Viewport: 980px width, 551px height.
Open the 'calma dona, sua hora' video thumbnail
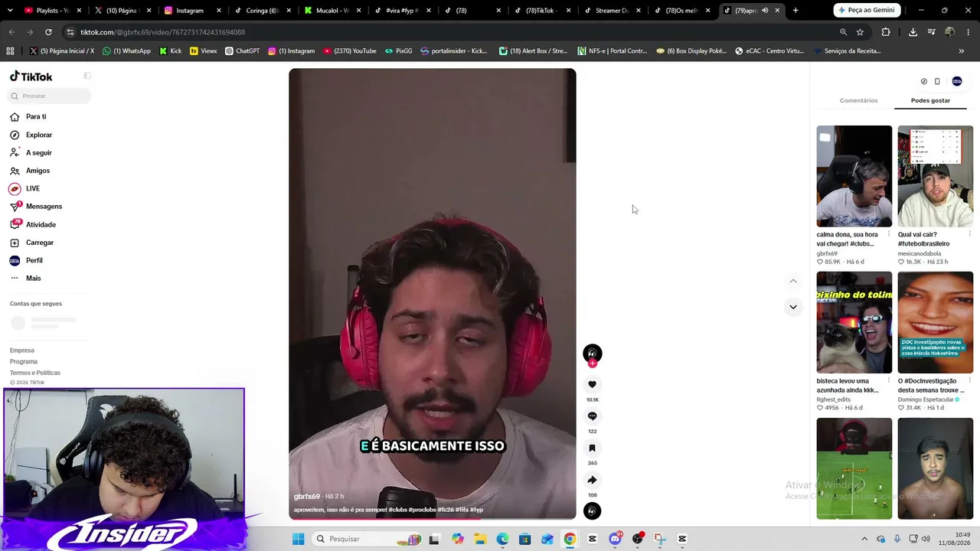(854, 176)
